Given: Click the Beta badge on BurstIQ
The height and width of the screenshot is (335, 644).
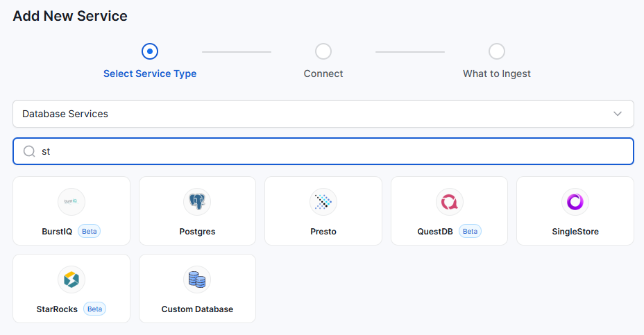Looking at the screenshot, I should click(89, 231).
